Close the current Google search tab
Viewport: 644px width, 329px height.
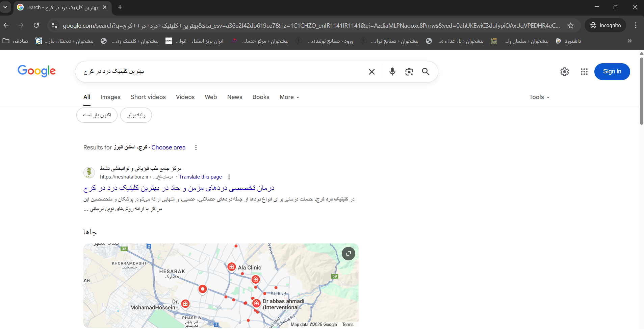coord(105,7)
